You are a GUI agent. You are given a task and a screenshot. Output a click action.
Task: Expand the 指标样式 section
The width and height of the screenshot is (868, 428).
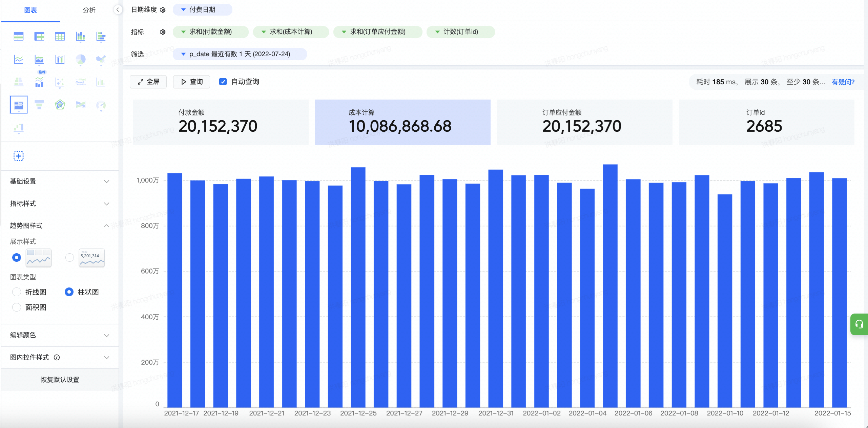coord(60,204)
